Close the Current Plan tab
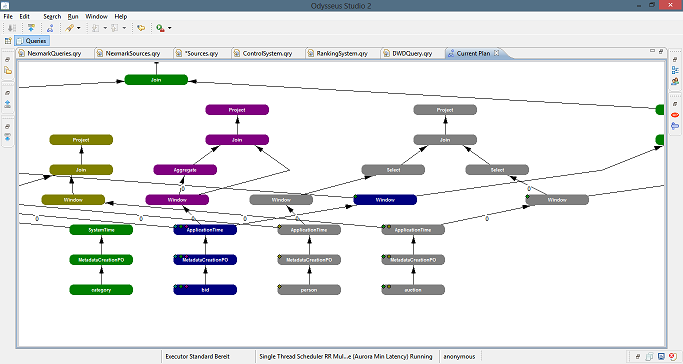 tap(496, 53)
